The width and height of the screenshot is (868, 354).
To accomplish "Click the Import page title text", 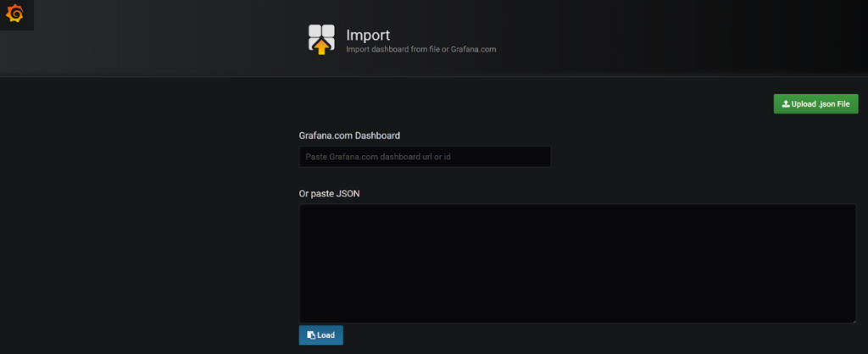I will [368, 35].
